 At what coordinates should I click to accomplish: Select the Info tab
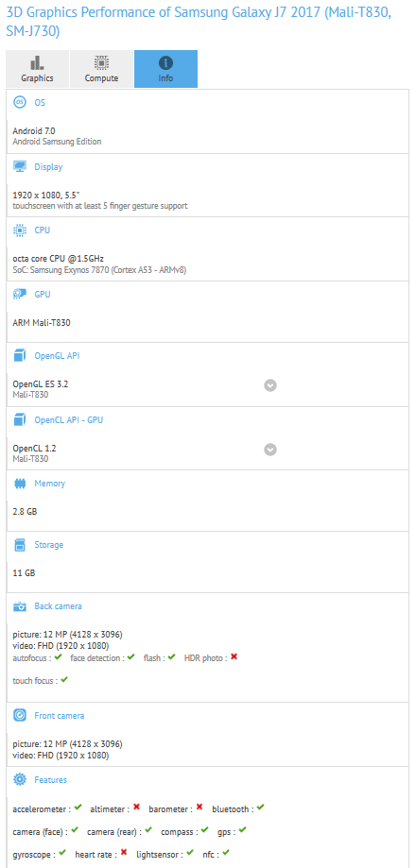pyautogui.click(x=165, y=69)
